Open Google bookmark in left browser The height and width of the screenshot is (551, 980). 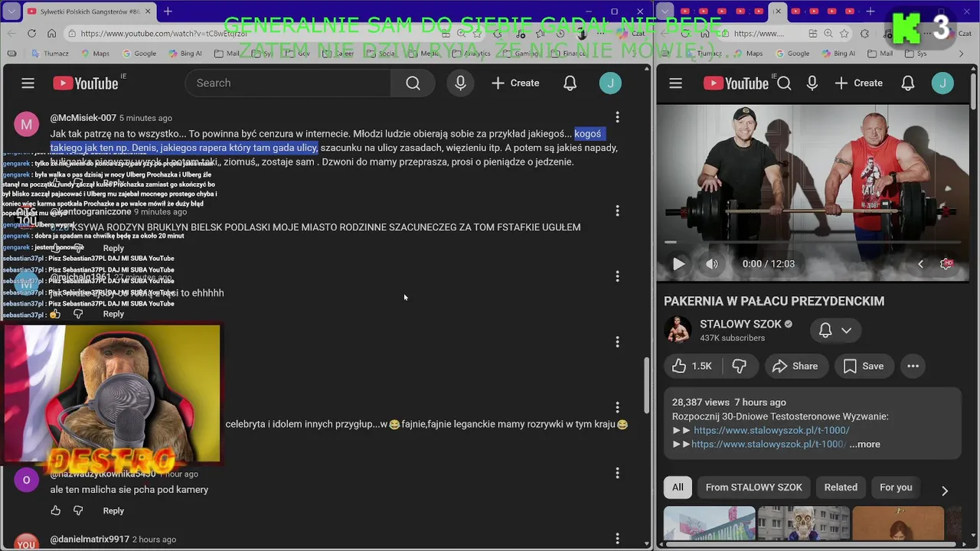tap(139, 54)
